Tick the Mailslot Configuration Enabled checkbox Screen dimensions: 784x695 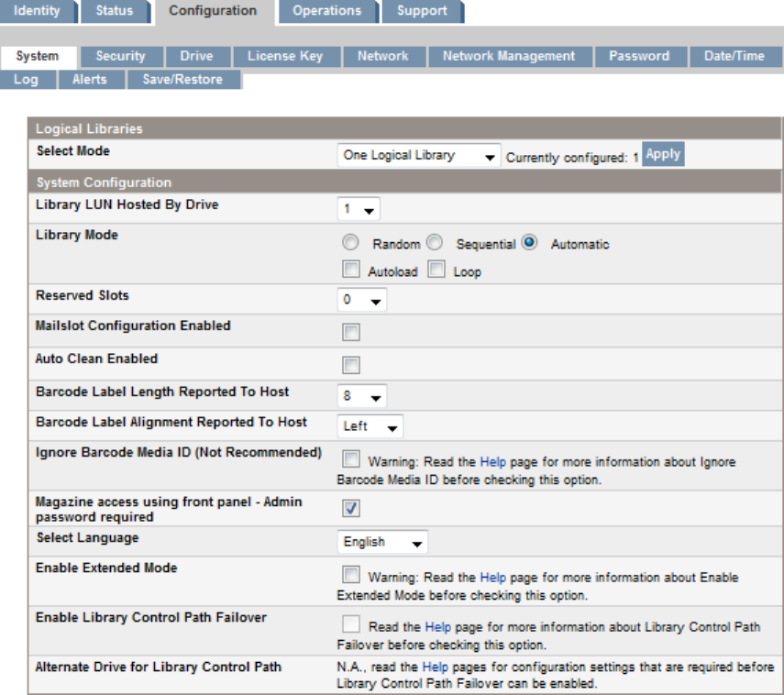point(350,332)
